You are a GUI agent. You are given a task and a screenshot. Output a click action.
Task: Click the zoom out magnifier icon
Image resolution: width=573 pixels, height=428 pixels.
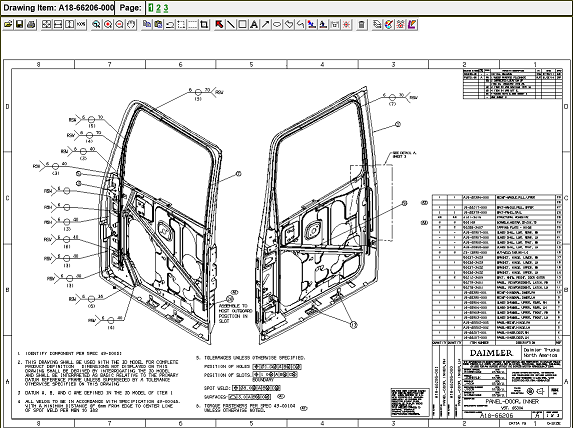click(119, 24)
